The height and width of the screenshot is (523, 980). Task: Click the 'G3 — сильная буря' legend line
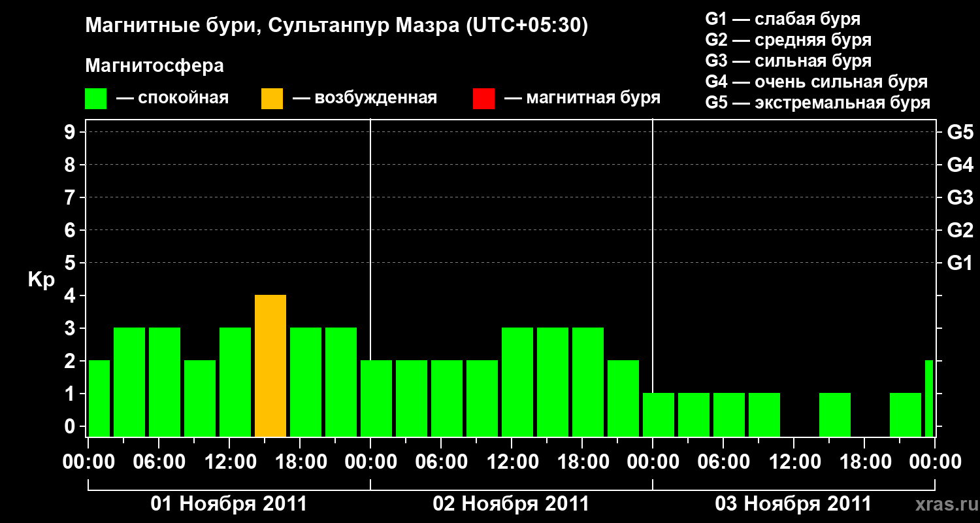[x=789, y=61]
